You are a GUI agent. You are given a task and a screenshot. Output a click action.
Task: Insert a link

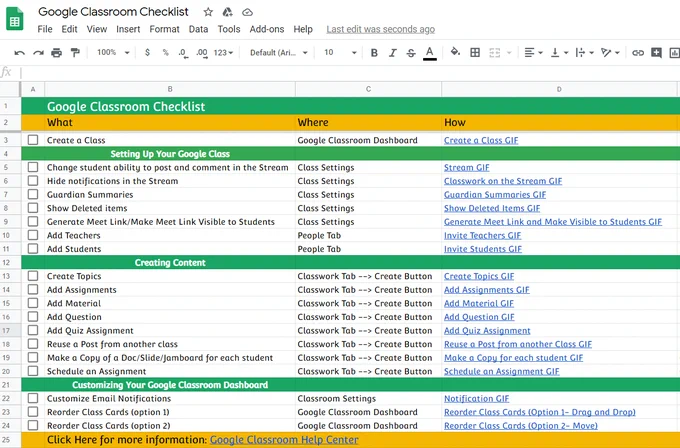pos(638,53)
